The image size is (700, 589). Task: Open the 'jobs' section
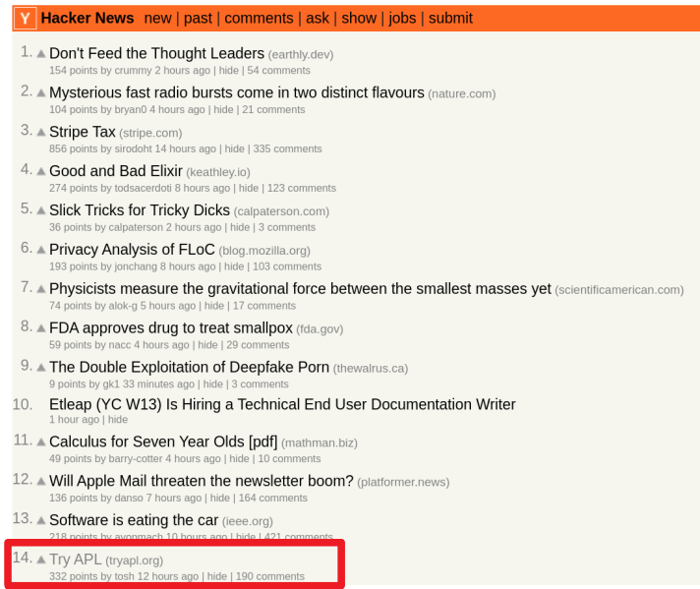(x=402, y=19)
